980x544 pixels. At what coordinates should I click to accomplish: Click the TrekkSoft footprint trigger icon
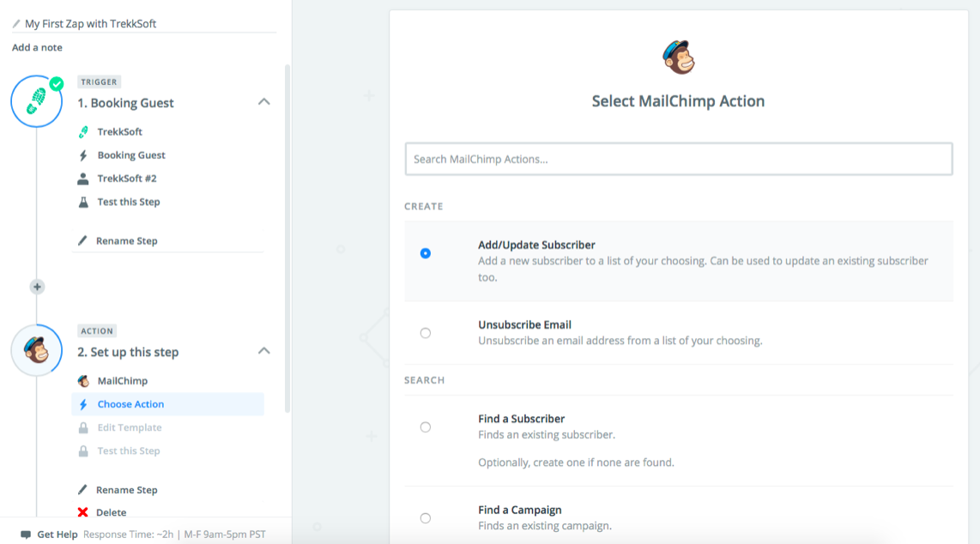(36, 101)
